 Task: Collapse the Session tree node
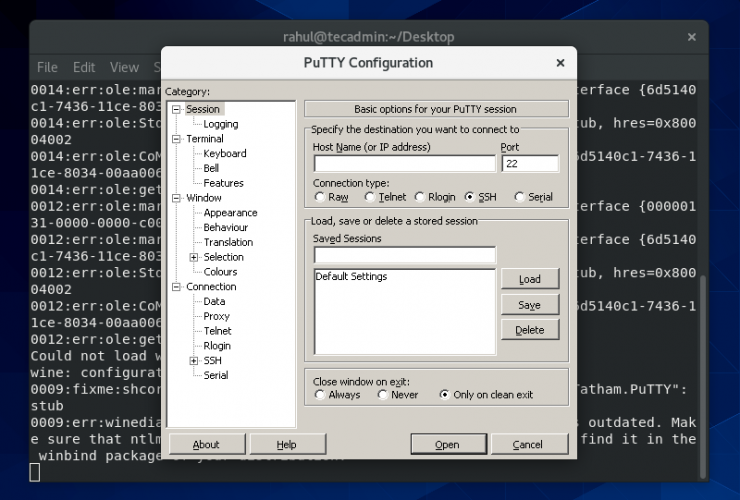pyautogui.click(x=177, y=109)
